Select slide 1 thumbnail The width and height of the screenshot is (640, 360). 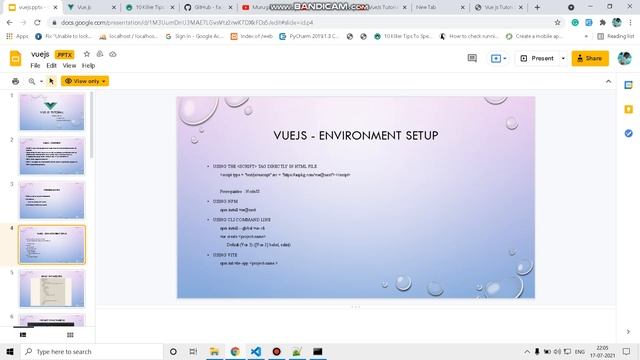52,111
